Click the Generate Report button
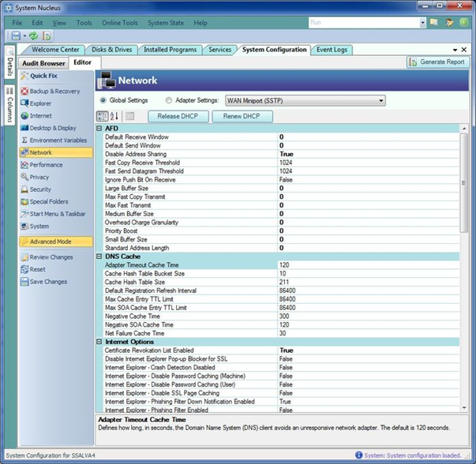Screen dimensions: 476x464 pos(437,62)
